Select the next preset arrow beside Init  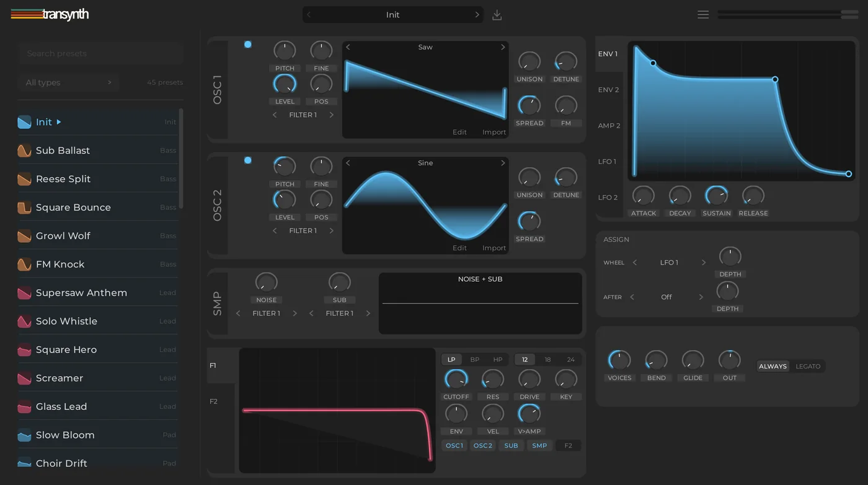point(477,14)
